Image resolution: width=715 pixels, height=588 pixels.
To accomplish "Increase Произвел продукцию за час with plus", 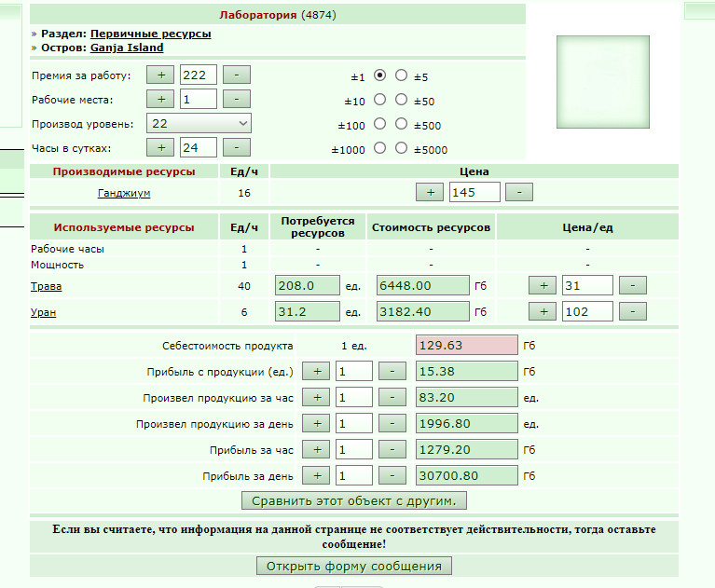I will [x=316, y=397].
